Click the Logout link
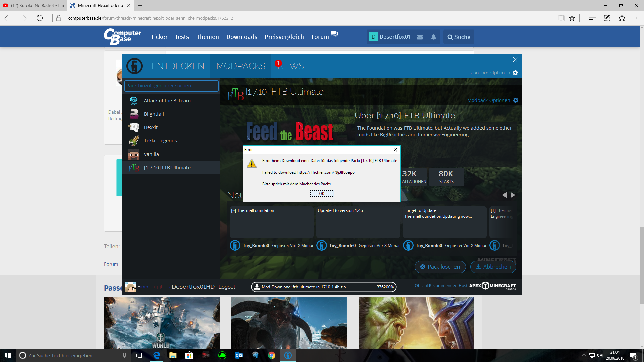 click(x=227, y=287)
